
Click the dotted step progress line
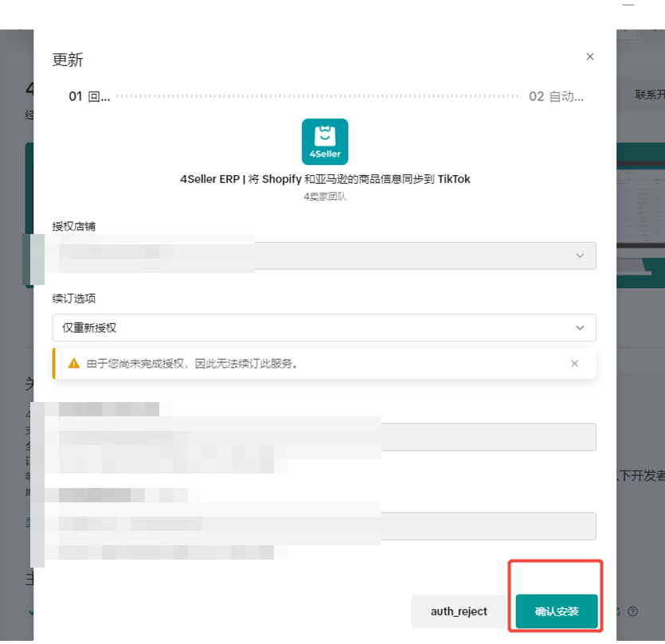tap(319, 96)
